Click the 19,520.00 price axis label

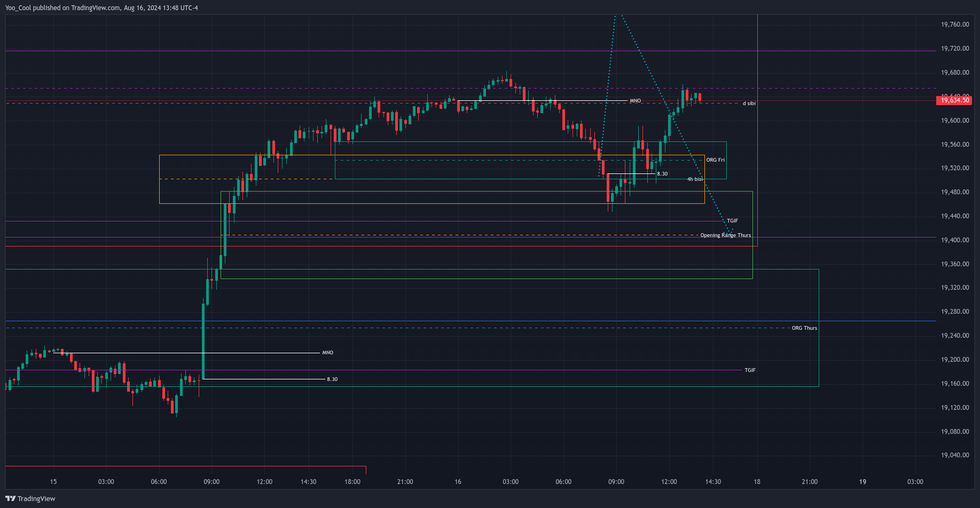(955, 168)
